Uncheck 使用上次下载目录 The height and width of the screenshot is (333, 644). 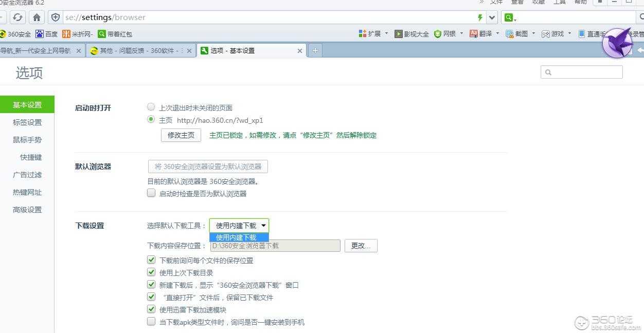151,272
